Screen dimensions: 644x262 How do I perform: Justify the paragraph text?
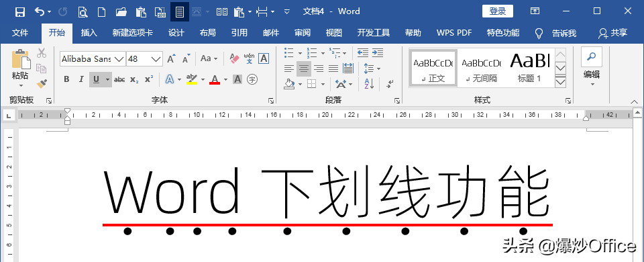[333, 69]
